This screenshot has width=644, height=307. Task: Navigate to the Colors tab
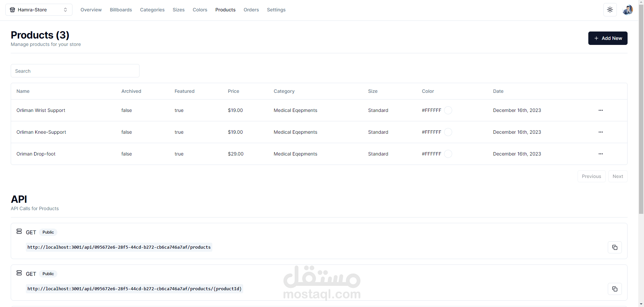tap(200, 10)
